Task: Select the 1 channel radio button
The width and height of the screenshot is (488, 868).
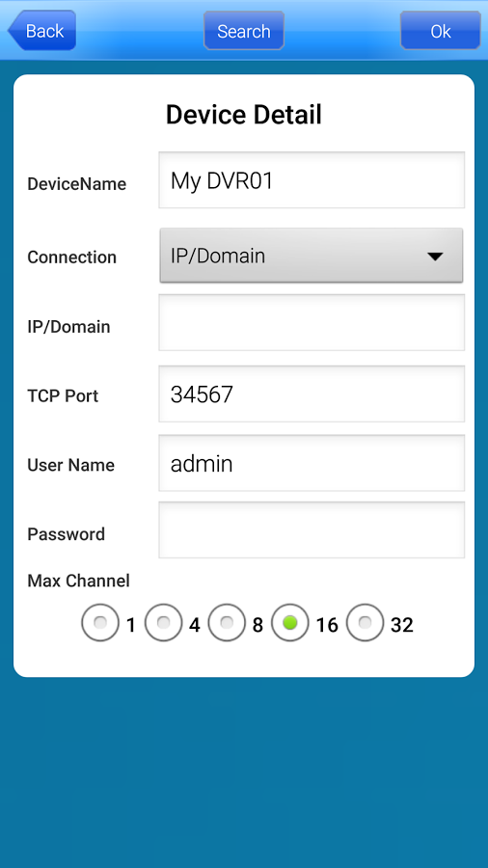Action: pos(100,623)
